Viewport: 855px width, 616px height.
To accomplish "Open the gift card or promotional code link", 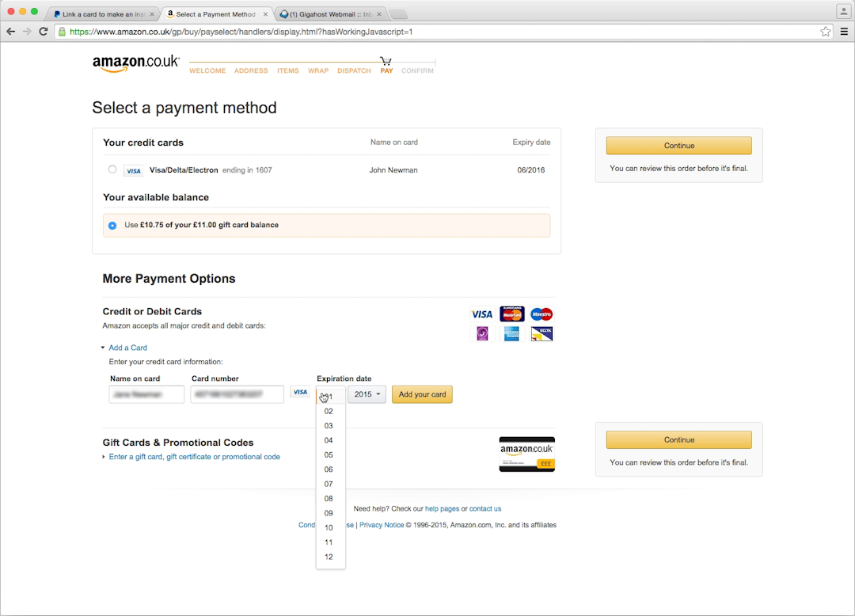I will [194, 456].
